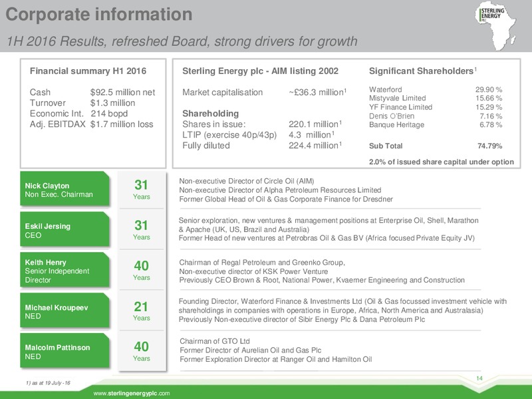
Task: Click the 'Corporate information' slide title
Action: point(99,15)
